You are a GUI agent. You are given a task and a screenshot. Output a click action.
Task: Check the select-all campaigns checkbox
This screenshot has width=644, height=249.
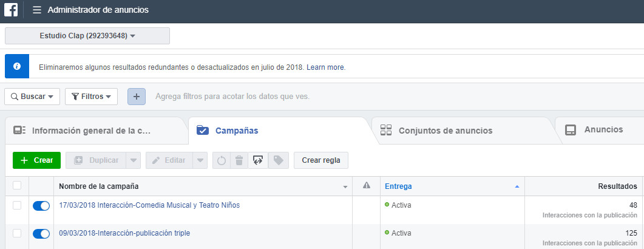click(x=17, y=186)
